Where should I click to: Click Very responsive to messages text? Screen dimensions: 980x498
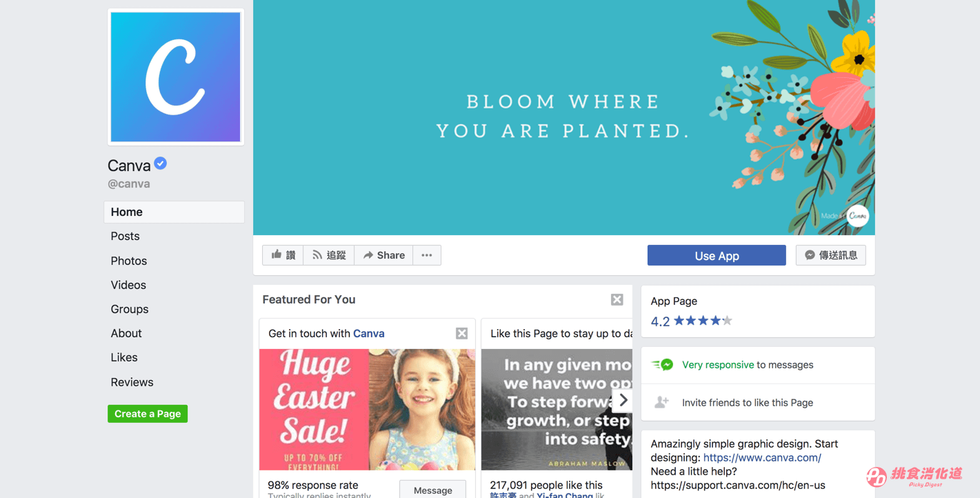click(x=748, y=365)
